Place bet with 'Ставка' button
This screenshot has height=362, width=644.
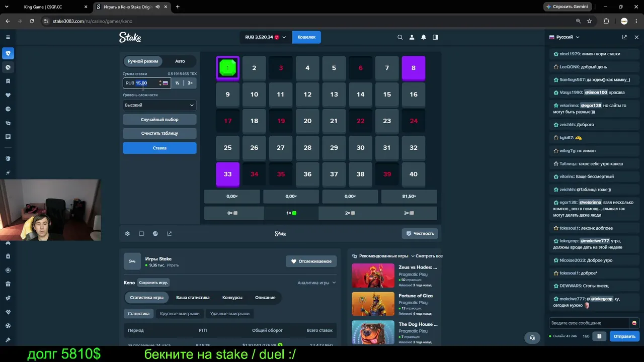(159, 148)
